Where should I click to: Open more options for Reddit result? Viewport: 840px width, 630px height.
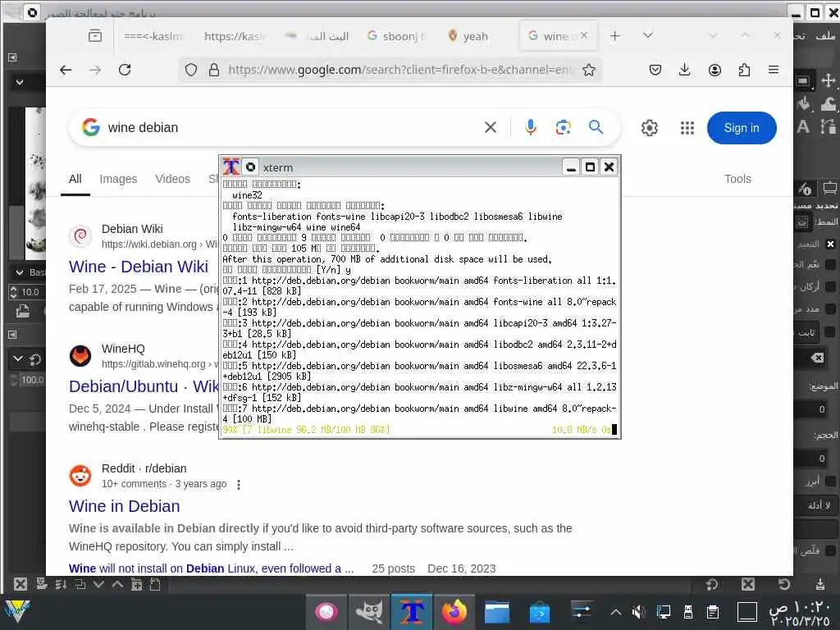[x=239, y=484]
